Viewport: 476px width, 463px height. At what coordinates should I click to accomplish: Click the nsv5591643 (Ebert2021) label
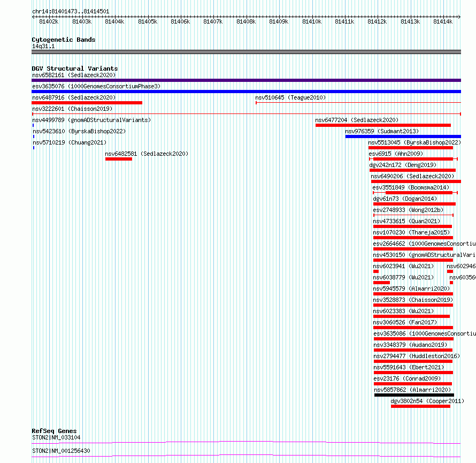[x=409, y=367]
